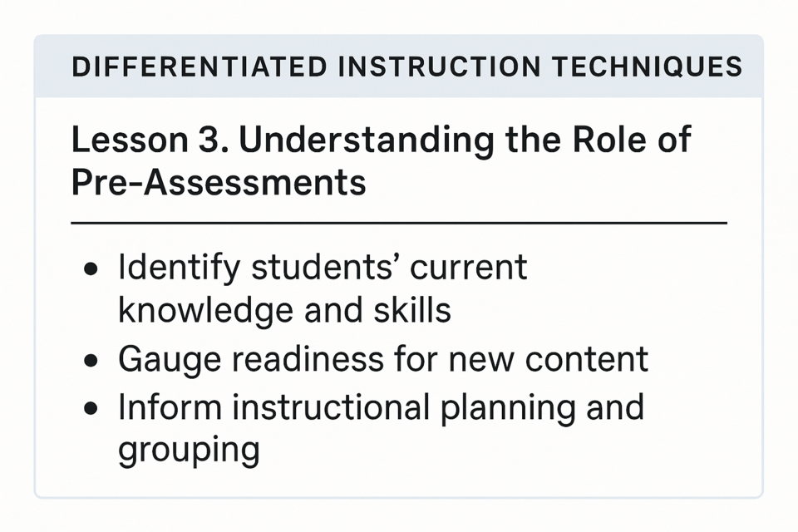This screenshot has width=798, height=532.
Task: Click the word content in second bullet
Action: tap(587, 359)
